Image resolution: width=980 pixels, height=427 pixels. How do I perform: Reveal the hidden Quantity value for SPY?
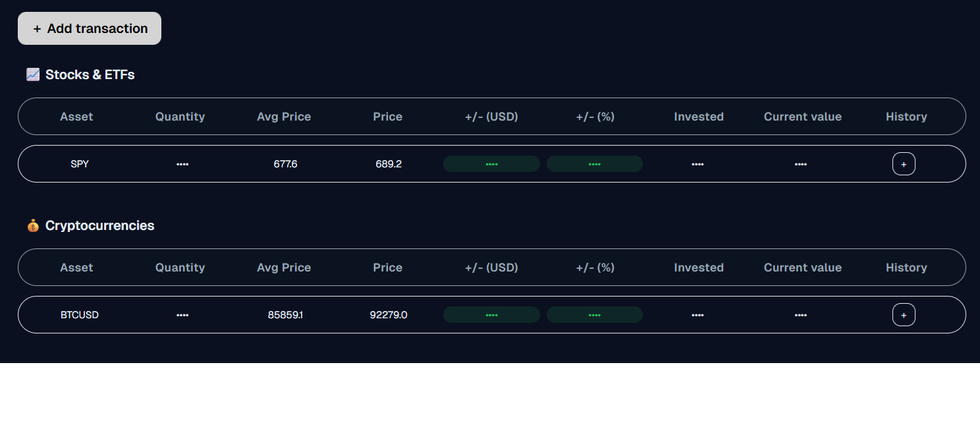182,163
